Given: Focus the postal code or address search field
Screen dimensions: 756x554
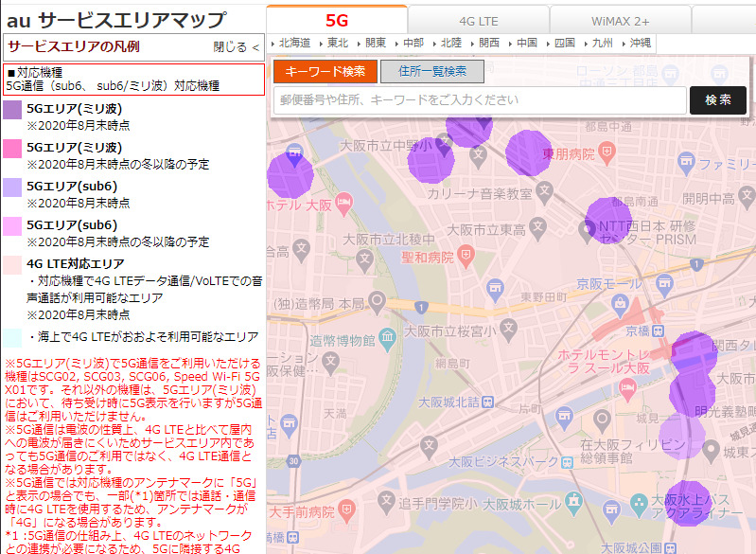Looking at the screenshot, I should (478, 99).
